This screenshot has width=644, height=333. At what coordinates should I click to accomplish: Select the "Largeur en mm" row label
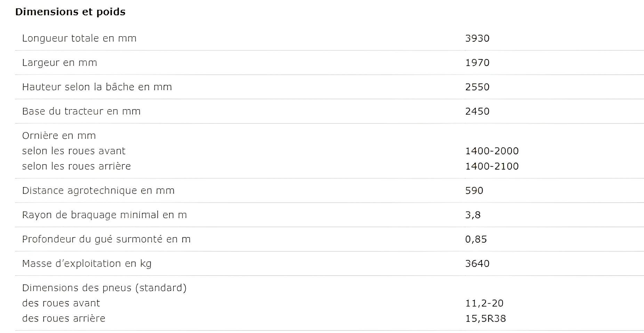click(59, 63)
